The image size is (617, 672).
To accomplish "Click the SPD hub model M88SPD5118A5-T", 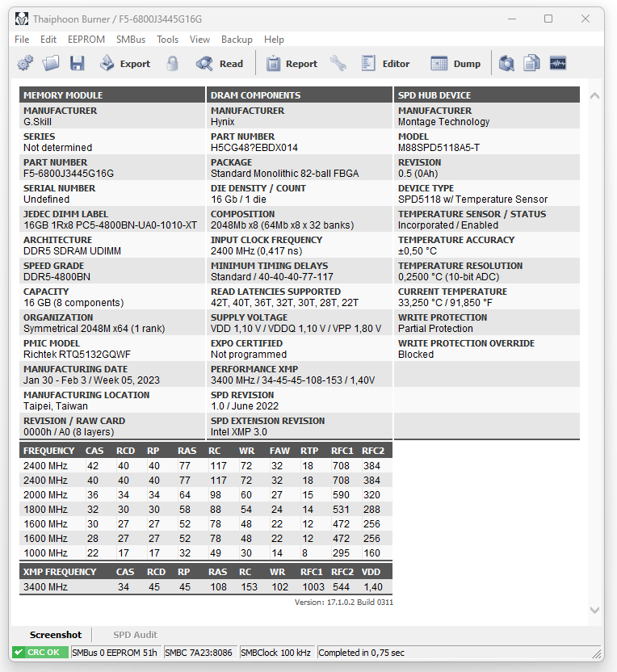I will [439, 148].
